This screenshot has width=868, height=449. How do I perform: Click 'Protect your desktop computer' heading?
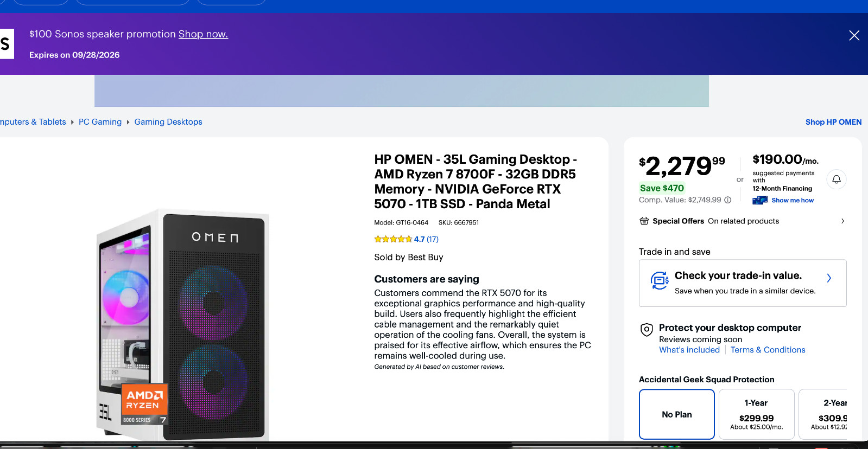point(730,328)
